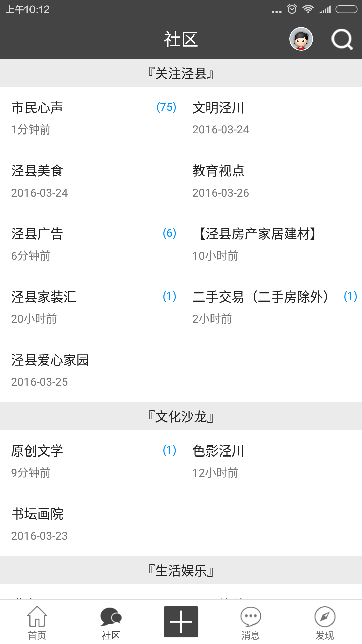This screenshot has height=644, width=362.
Task: Tap the (75) unread count on 市民心声
Action: (x=167, y=107)
